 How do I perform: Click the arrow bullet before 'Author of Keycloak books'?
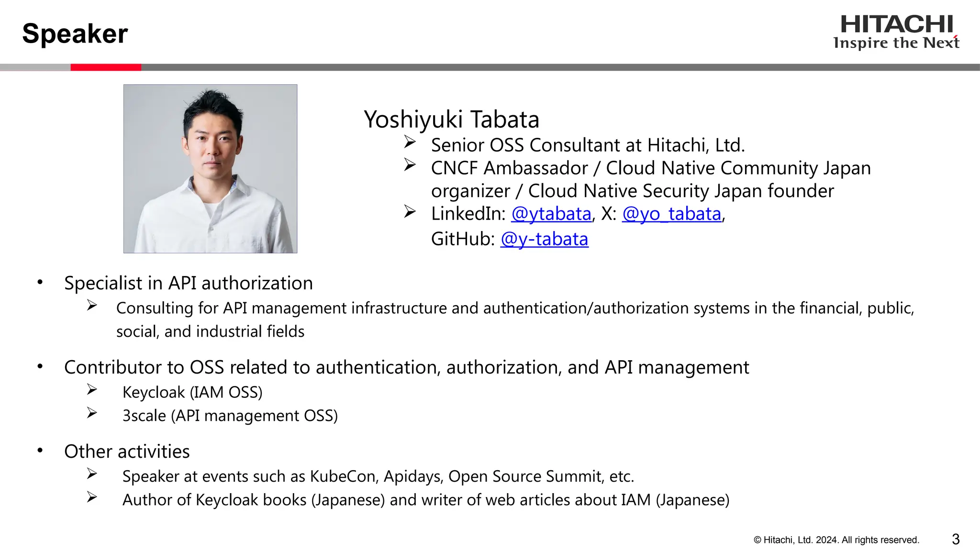[92, 497]
